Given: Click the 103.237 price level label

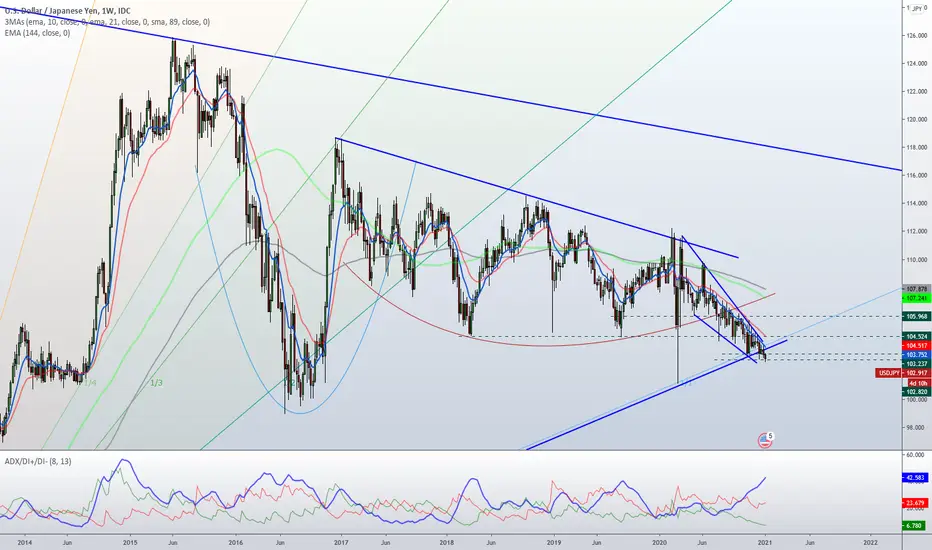Looking at the screenshot, I should (x=917, y=363).
